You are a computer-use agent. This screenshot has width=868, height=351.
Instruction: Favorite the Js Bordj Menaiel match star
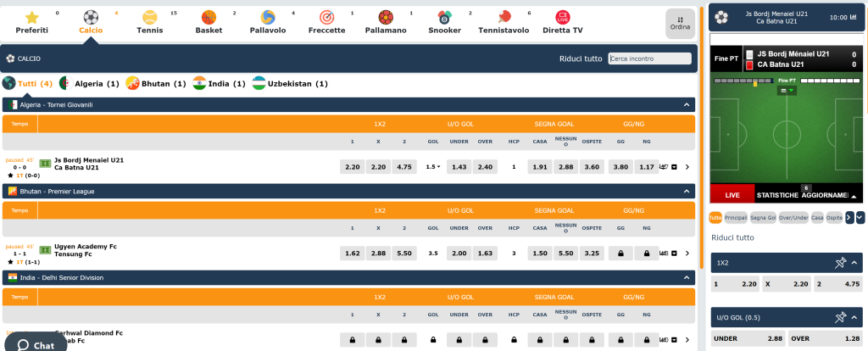pos(10,175)
